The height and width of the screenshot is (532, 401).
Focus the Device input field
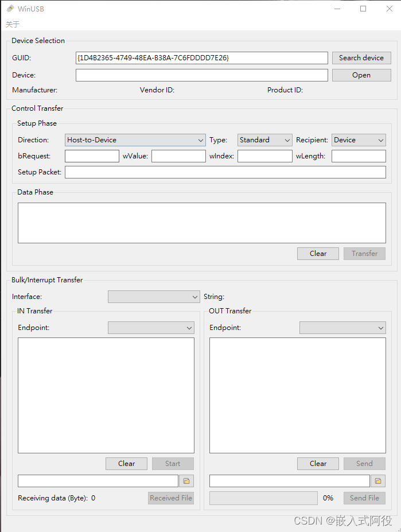pos(202,75)
